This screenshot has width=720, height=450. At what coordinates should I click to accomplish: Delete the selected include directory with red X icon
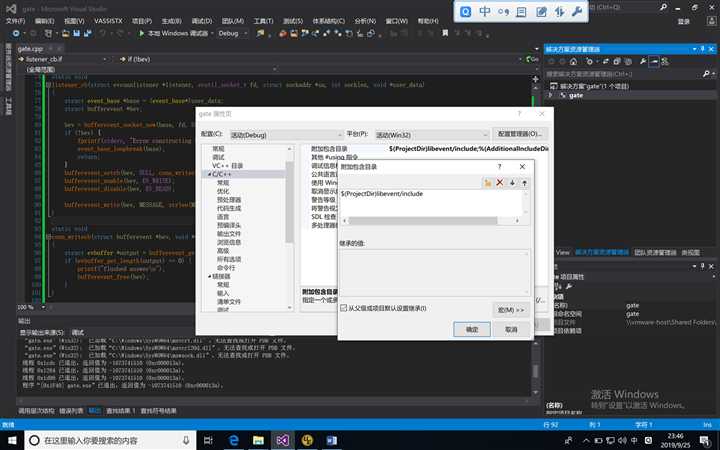click(x=500, y=183)
